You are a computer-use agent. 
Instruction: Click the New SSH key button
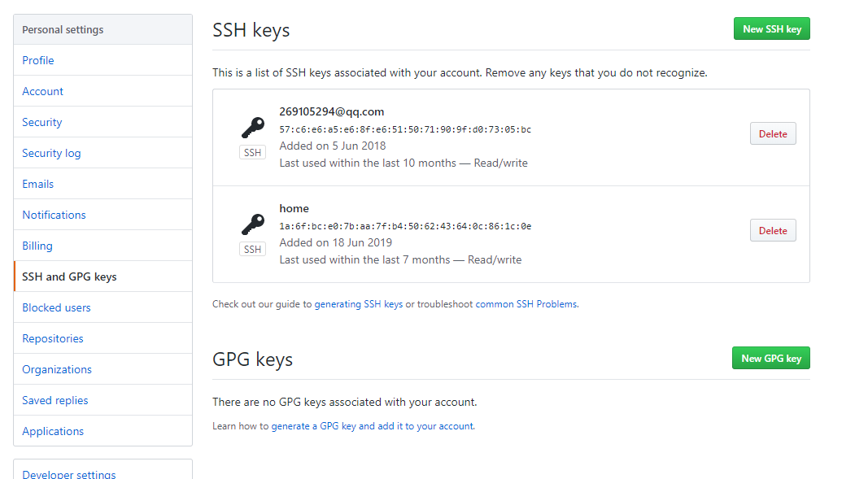click(x=771, y=29)
